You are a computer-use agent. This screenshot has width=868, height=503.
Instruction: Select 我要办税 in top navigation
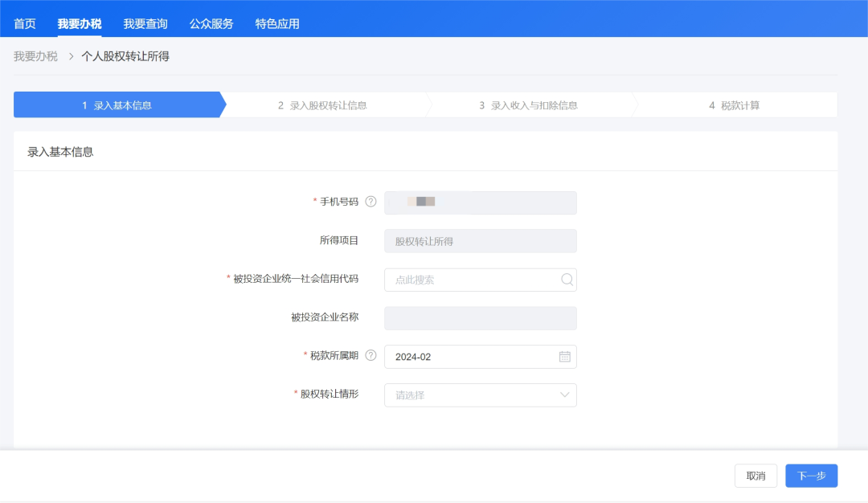(80, 23)
